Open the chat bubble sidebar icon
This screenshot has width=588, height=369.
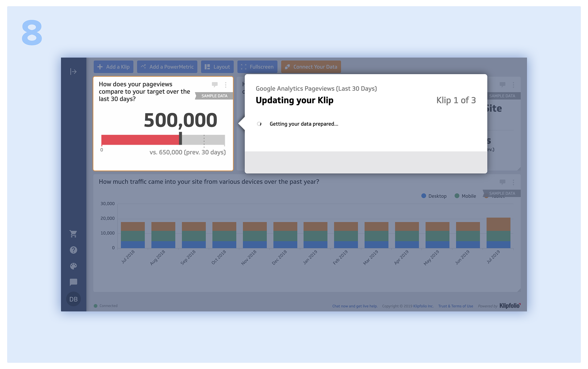pos(73,282)
